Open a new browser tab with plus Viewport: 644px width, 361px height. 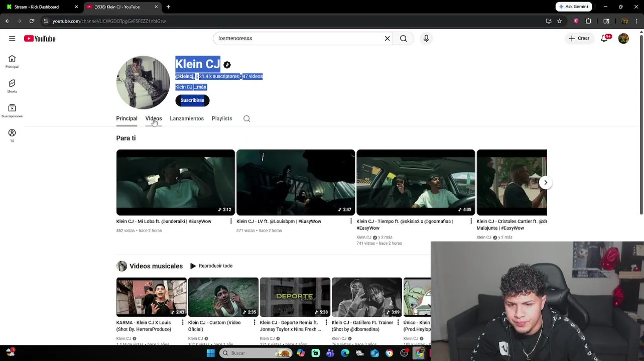(168, 7)
